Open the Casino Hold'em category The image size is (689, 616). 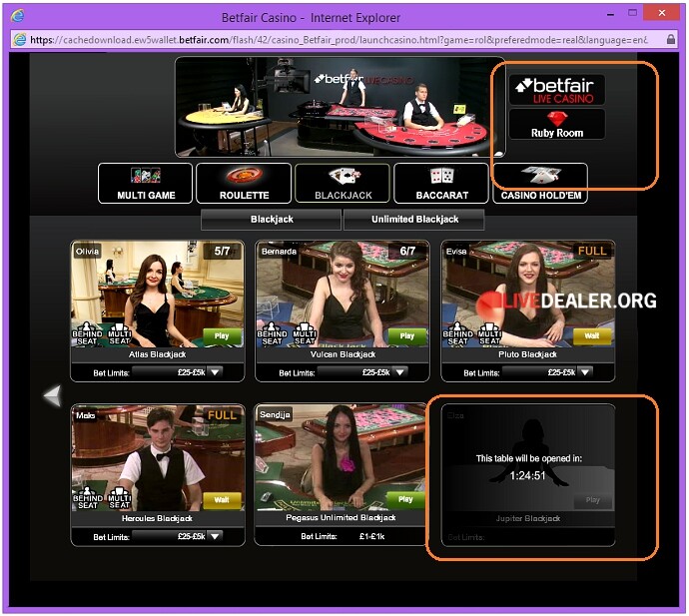tap(540, 184)
